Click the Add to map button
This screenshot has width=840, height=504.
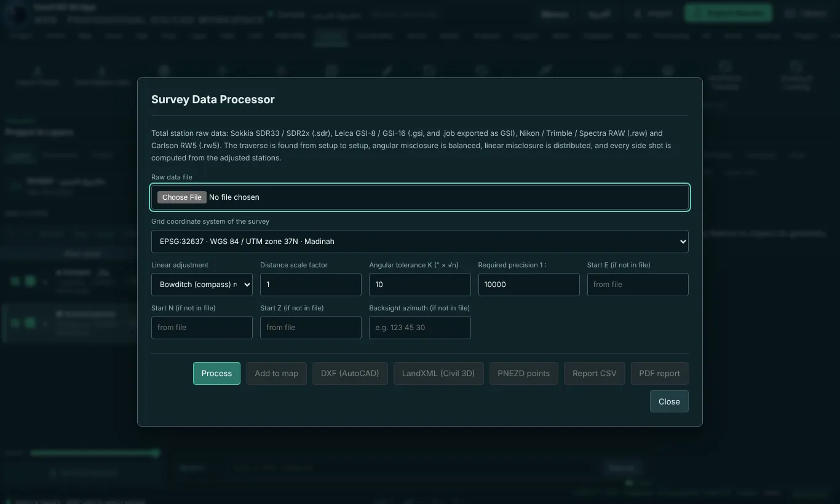tap(276, 373)
